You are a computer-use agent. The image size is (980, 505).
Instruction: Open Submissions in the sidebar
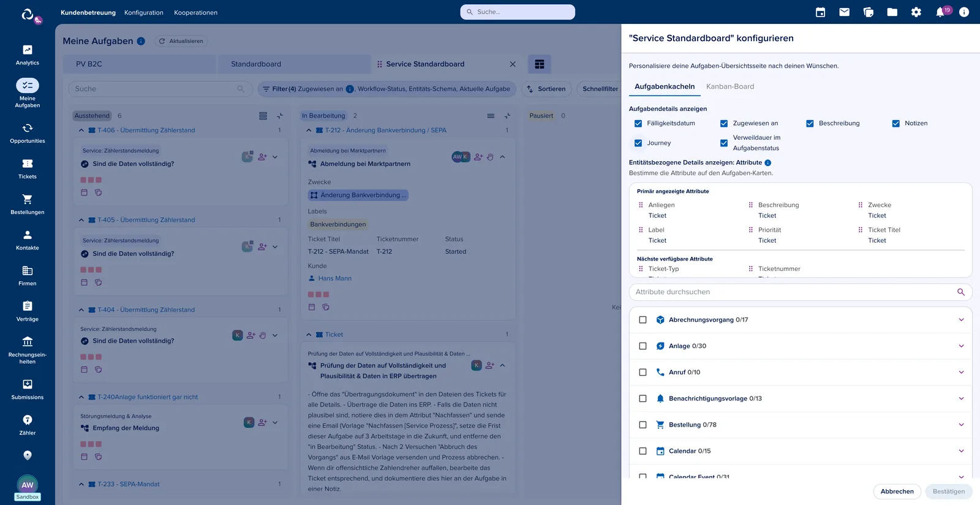(27, 389)
